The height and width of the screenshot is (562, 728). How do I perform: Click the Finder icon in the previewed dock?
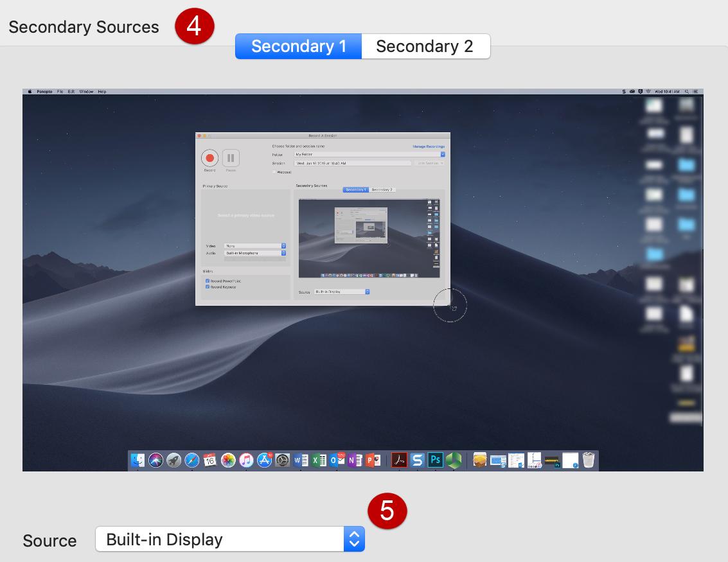(138, 461)
